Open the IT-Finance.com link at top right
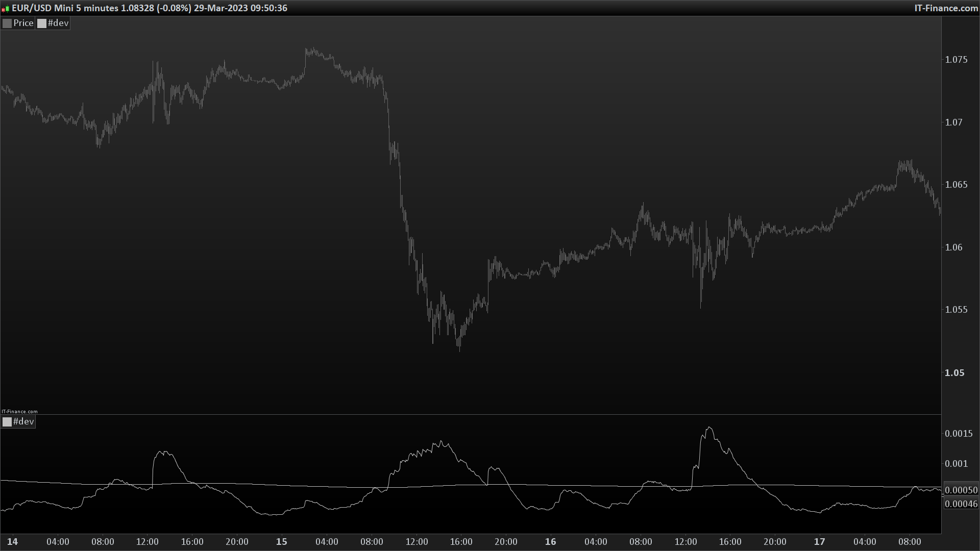This screenshot has height=551, width=980. [x=946, y=8]
